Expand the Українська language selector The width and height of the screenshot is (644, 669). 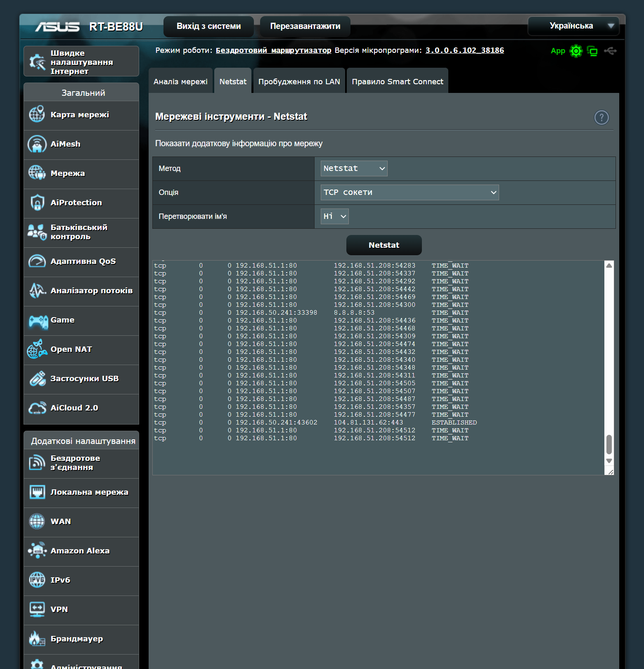tap(573, 26)
